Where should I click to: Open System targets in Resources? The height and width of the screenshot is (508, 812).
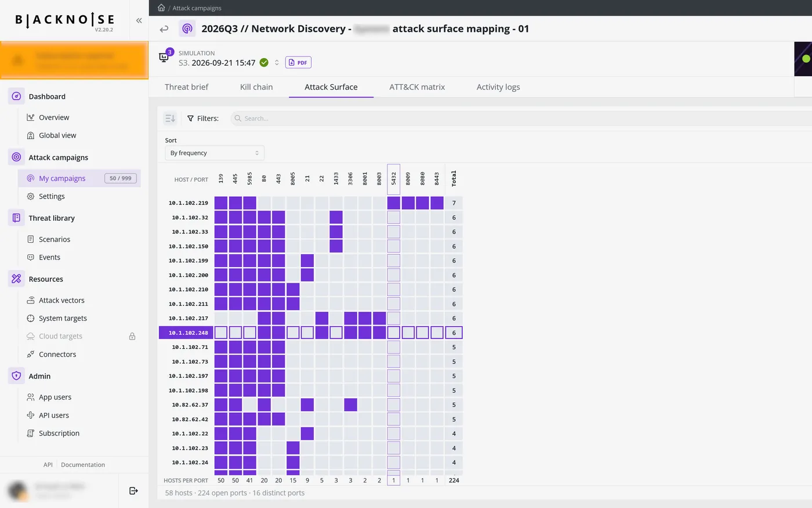[63, 318]
